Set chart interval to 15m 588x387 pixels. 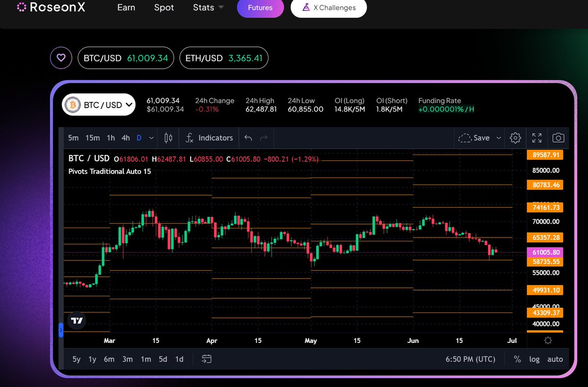(x=93, y=138)
